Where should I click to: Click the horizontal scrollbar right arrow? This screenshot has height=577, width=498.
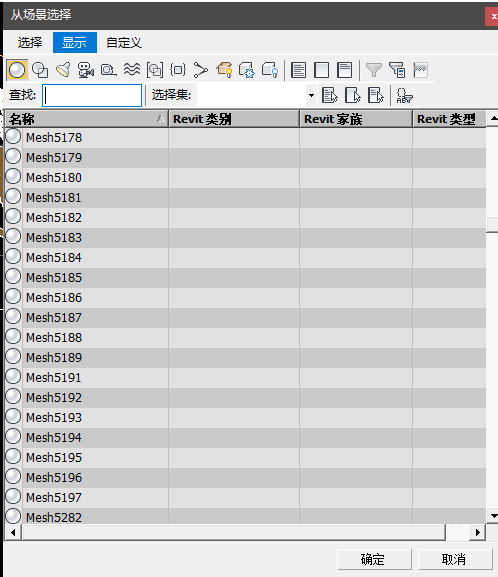478,532
